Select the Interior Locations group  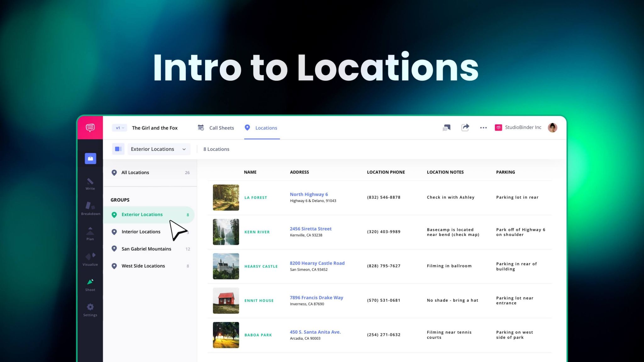[141, 232]
